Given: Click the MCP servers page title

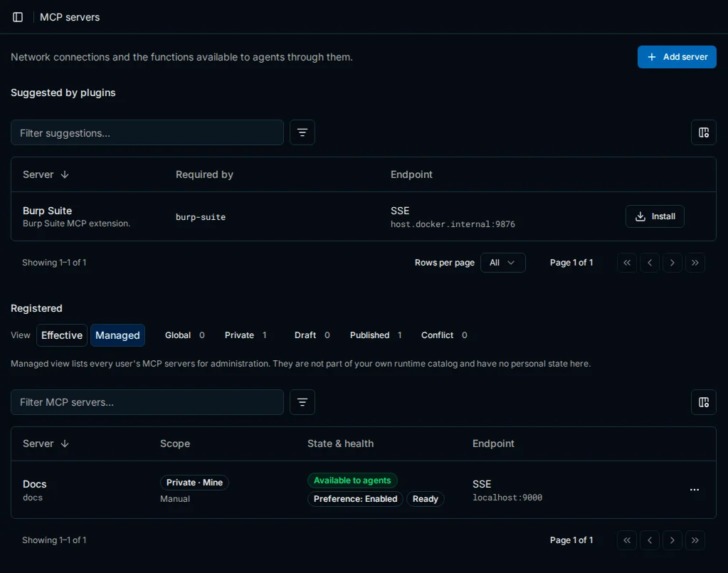Looking at the screenshot, I should point(70,17).
